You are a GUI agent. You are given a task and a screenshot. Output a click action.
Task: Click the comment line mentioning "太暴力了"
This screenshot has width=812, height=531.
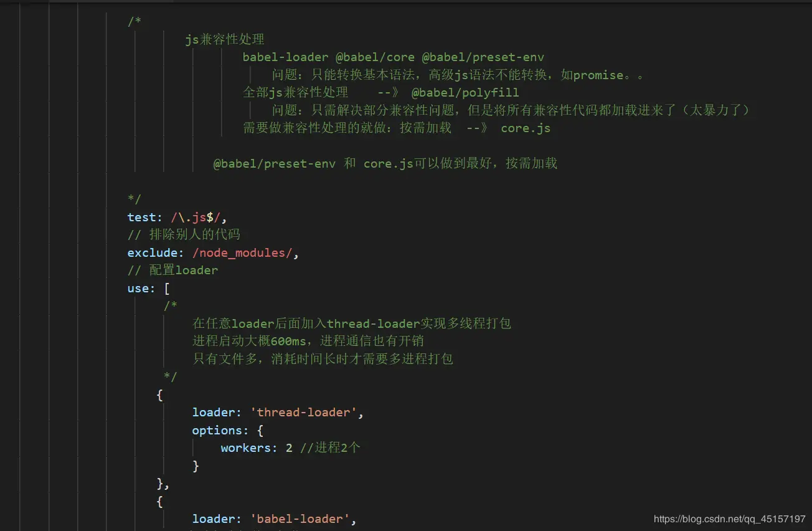tap(511, 110)
